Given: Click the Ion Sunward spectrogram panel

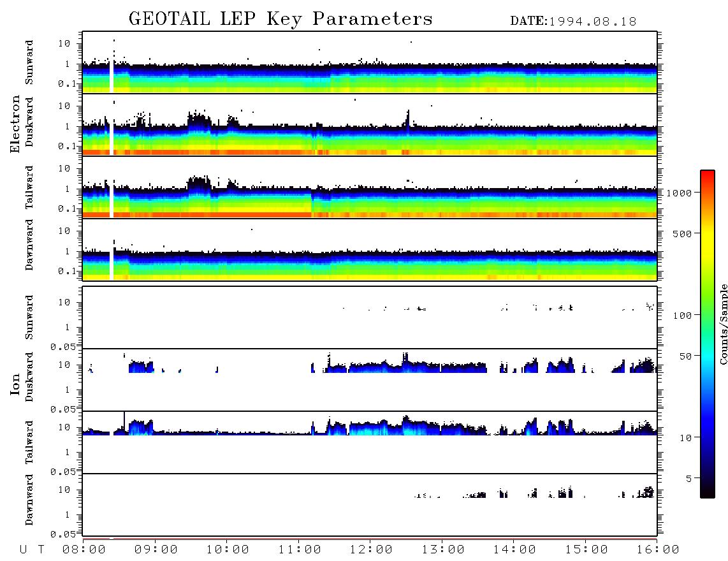Looking at the screenshot, I should tap(370, 317).
